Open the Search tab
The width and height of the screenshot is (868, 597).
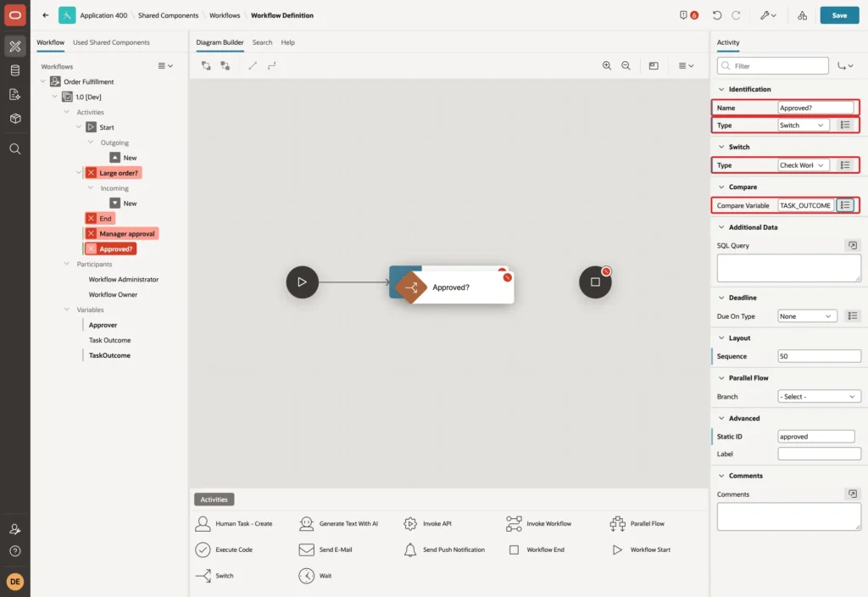tap(263, 42)
